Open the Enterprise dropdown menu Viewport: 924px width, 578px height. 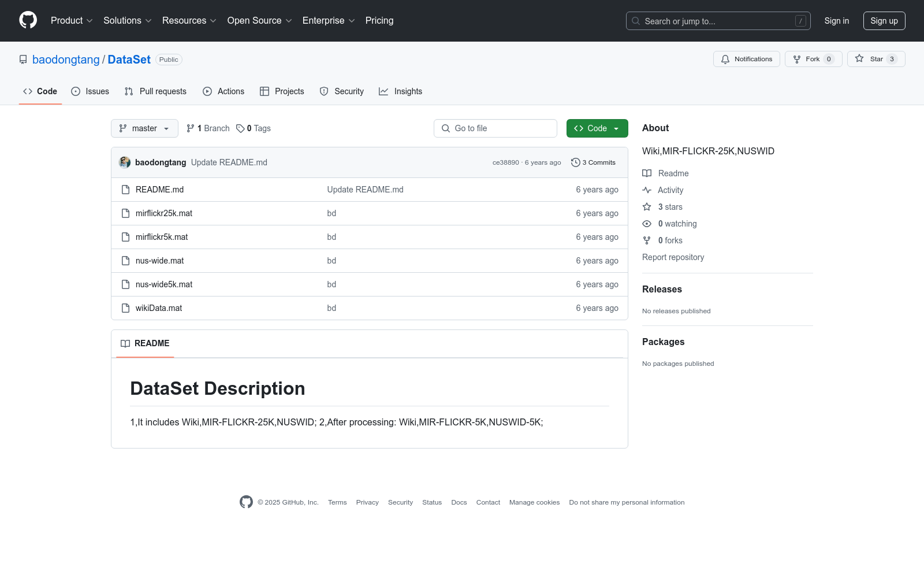pyautogui.click(x=329, y=21)
